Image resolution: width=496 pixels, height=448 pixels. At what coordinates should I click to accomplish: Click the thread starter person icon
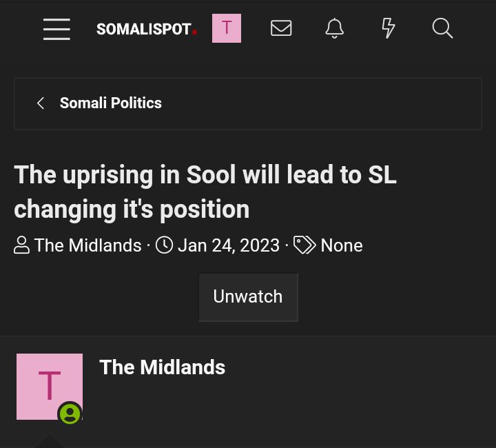point(21,245)
